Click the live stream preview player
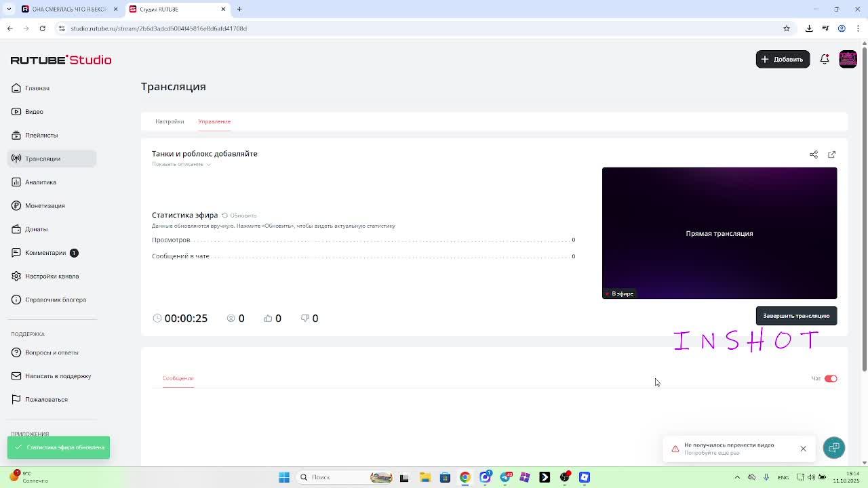868x488 pixels. pos(719,233)
